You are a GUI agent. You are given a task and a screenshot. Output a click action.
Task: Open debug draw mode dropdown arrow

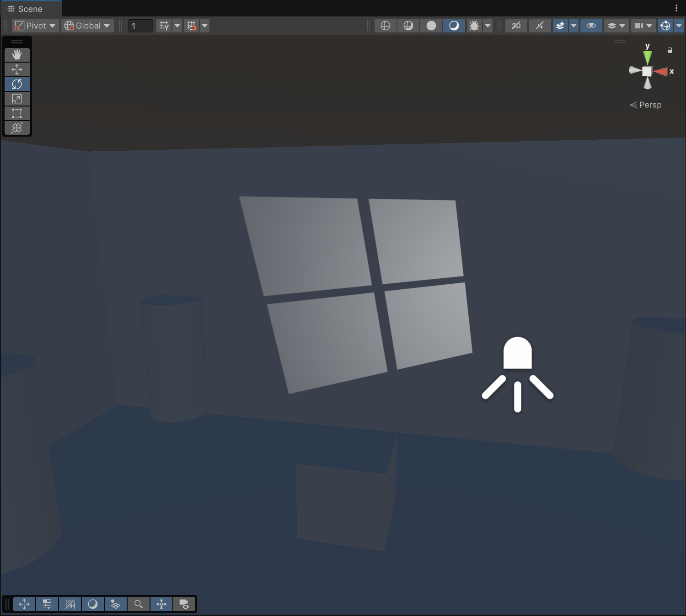point(488,26)
